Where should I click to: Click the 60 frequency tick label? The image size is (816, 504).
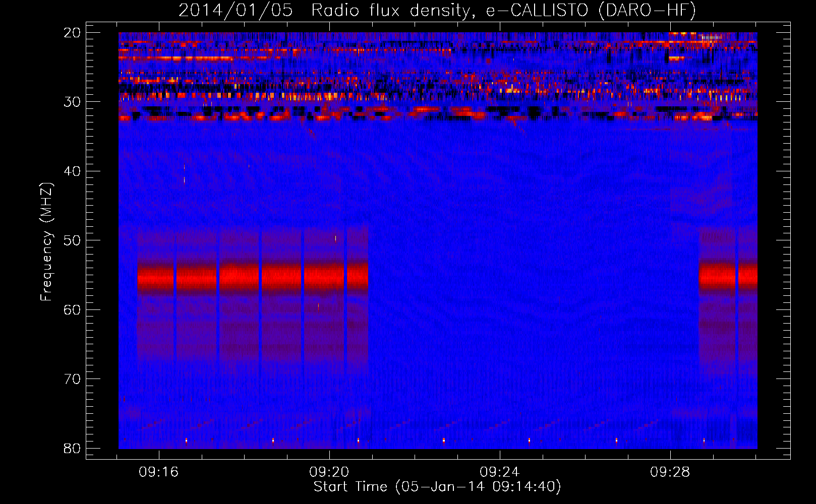click(x=73, y=310)
